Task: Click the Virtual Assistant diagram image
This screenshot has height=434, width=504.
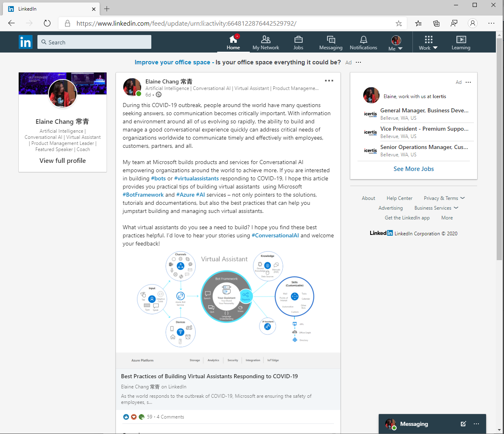Action: pyautogui.click(x=228, y=309)
